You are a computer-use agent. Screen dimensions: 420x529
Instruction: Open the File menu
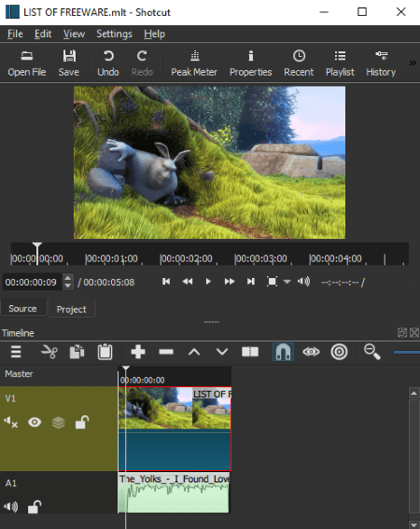coord(15,35)
